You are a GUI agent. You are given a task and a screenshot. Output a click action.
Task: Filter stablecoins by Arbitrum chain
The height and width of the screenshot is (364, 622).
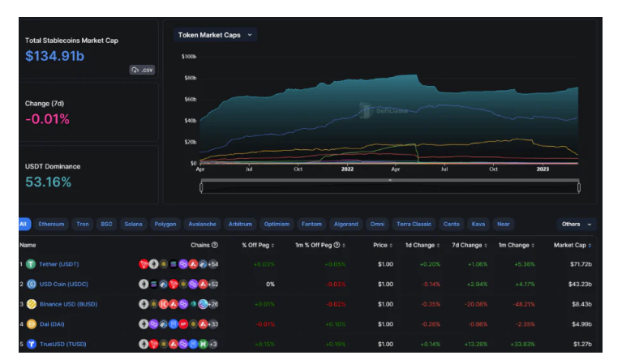click(x=240, y=224)
